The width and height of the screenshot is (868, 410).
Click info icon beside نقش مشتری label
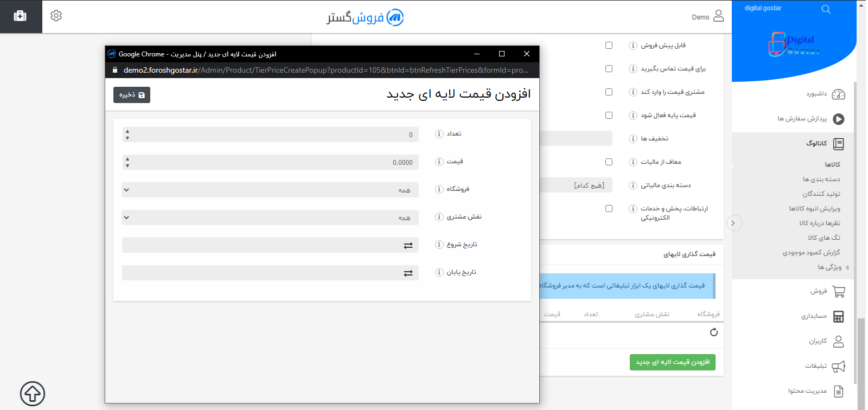point(439,217)
